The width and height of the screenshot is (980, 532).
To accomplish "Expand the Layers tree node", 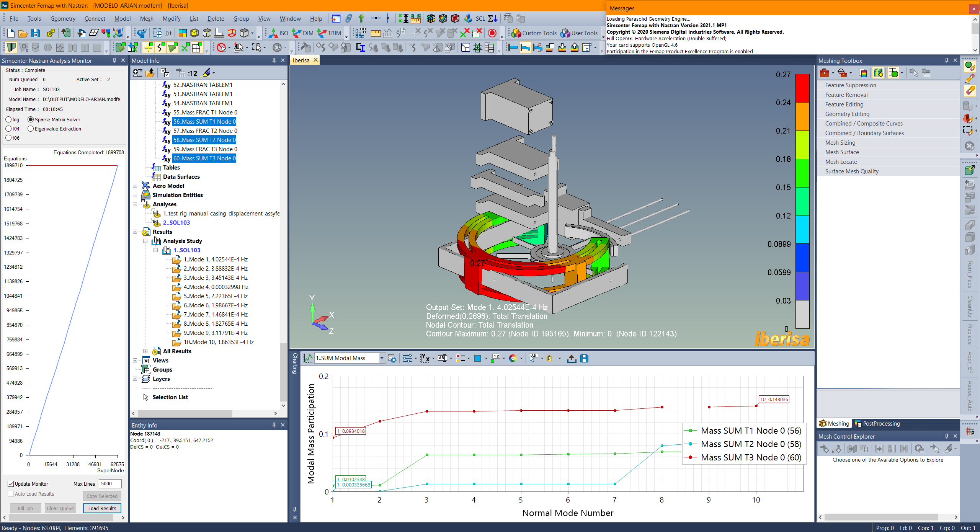I will coord(135,379).
